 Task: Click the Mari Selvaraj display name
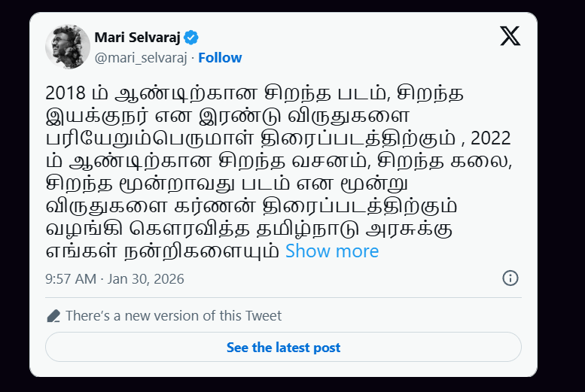click(x=139, y=38)
